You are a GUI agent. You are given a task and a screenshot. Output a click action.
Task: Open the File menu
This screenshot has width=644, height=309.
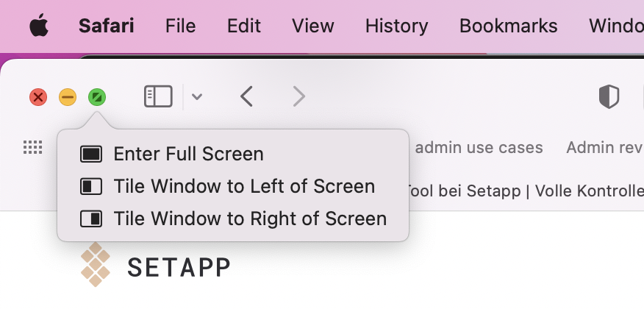180,26
